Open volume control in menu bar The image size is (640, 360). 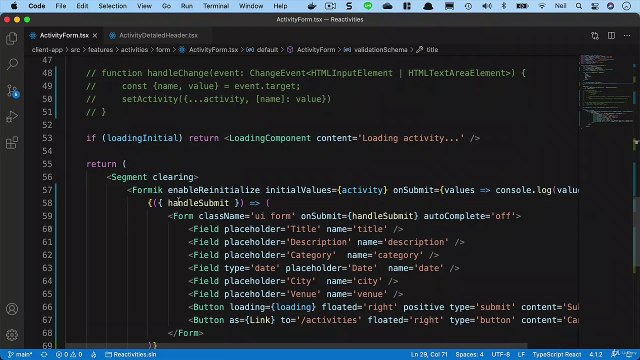point(487,6)
